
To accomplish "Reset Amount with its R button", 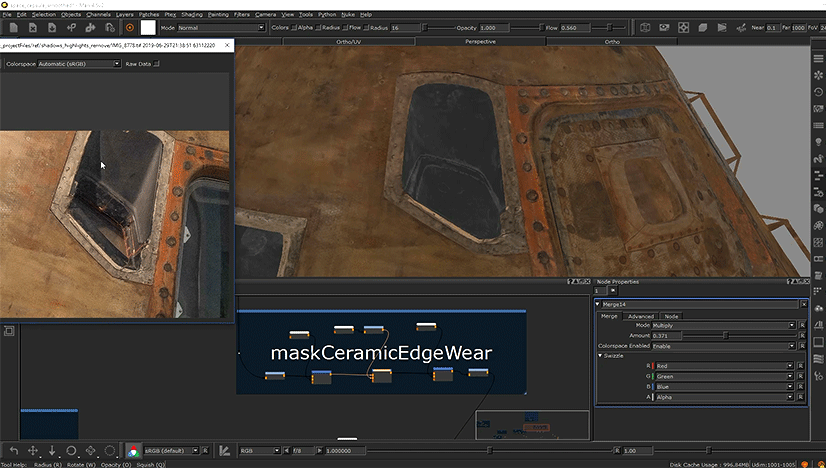I will [x=802, y=336].
